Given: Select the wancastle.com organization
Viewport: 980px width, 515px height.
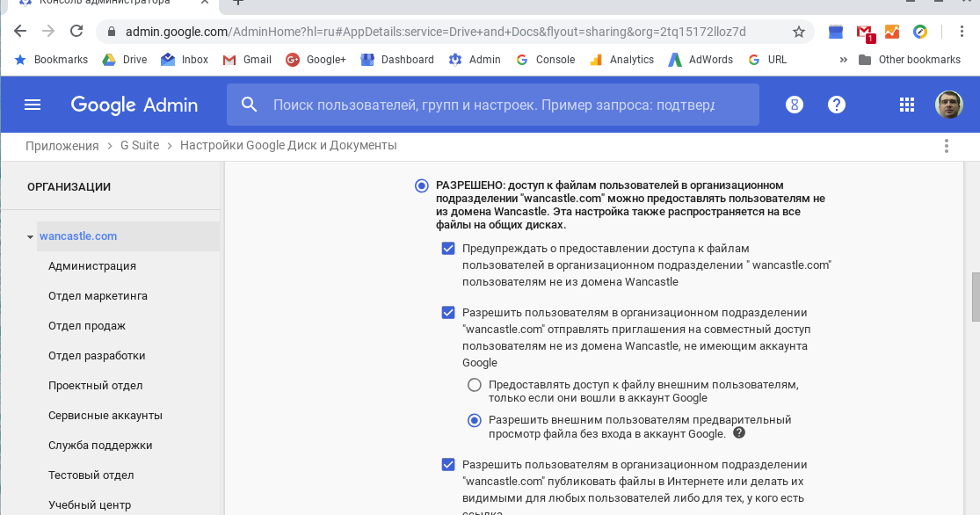Looking at the screenshot, I should pos(78,236).
